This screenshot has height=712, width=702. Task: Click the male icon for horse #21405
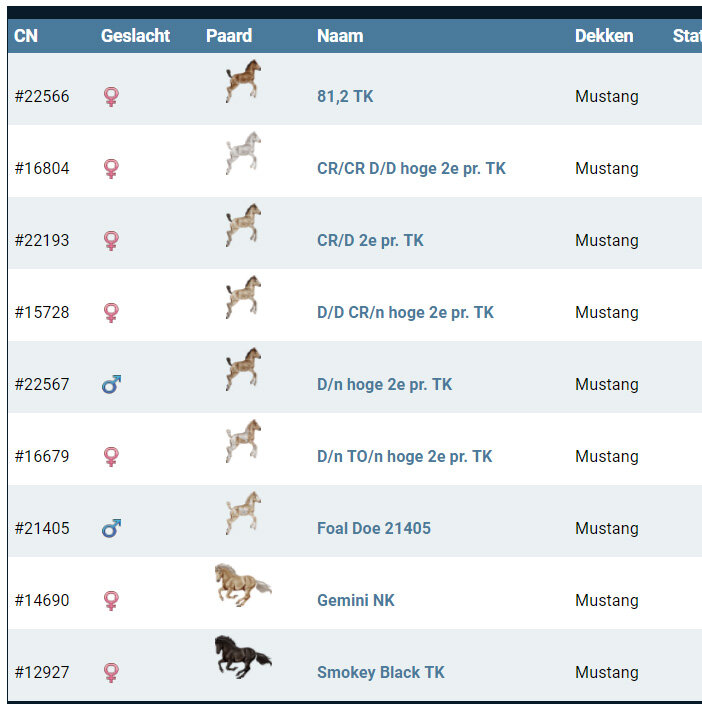click(111, 529)
